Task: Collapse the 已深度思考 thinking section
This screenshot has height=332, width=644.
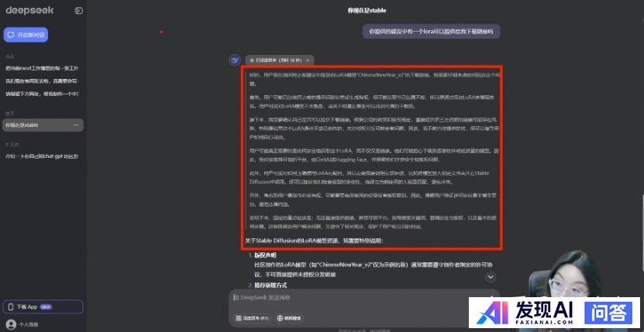Action: (x=280, y=60)
